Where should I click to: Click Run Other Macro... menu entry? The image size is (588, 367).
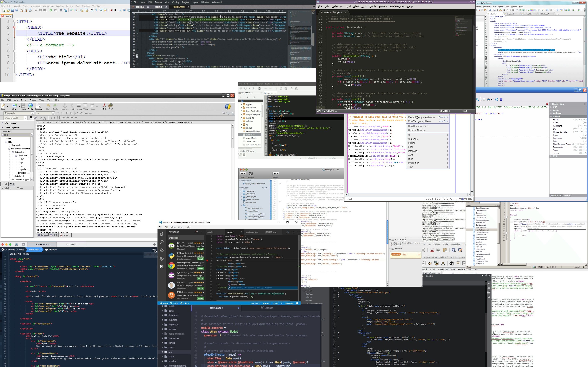(418, 126)
